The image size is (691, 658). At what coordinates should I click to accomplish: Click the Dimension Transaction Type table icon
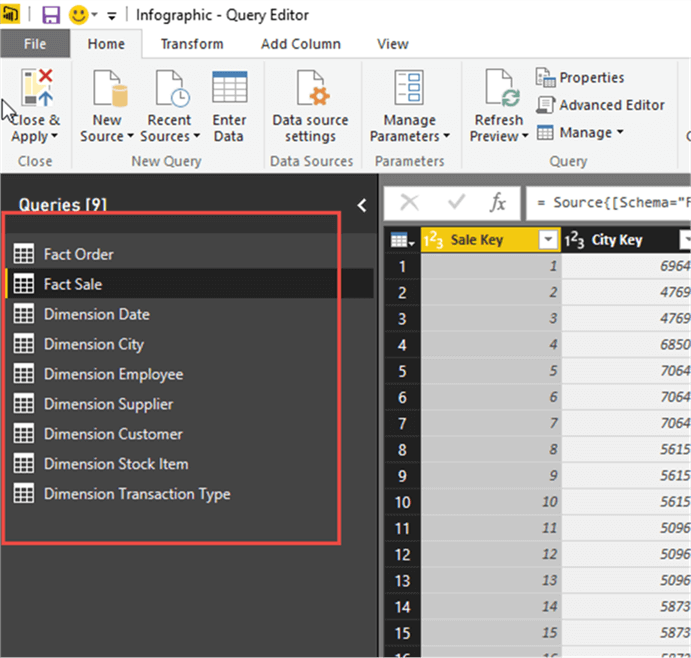coord(23,494)
